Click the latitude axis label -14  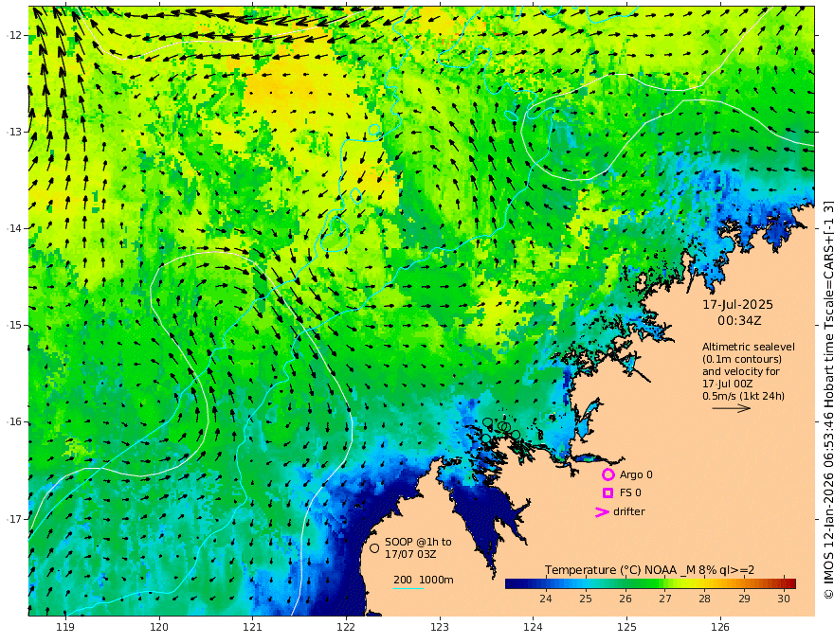click(15, 228)
